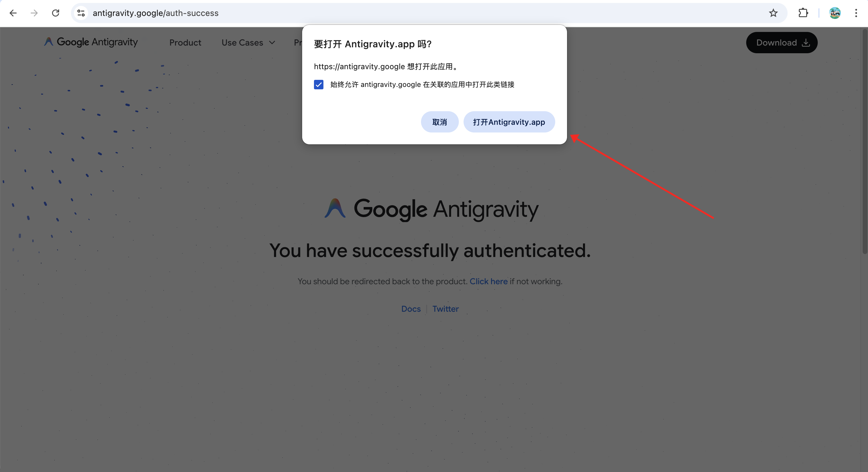
Task: Open site information icon in address bar
Action: coord(81,13)
